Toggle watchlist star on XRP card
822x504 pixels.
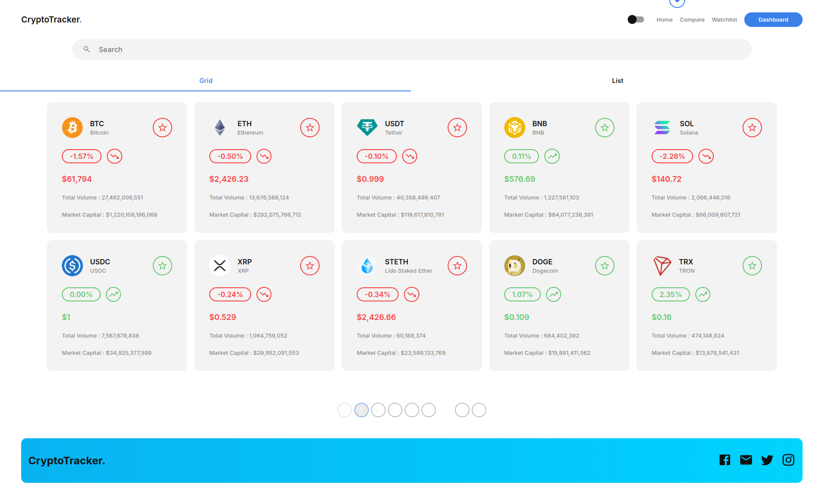point(310,266)
